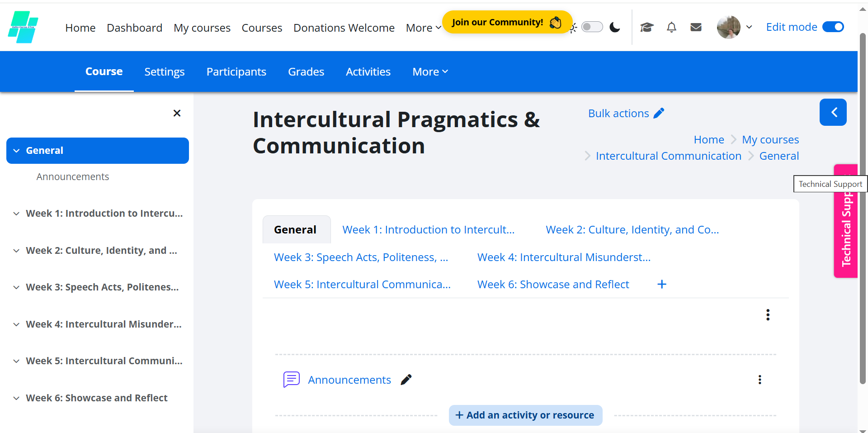Switch to the Settings tab
The width and height of the screenshot is (868, 433).
(x=165, y=72)
